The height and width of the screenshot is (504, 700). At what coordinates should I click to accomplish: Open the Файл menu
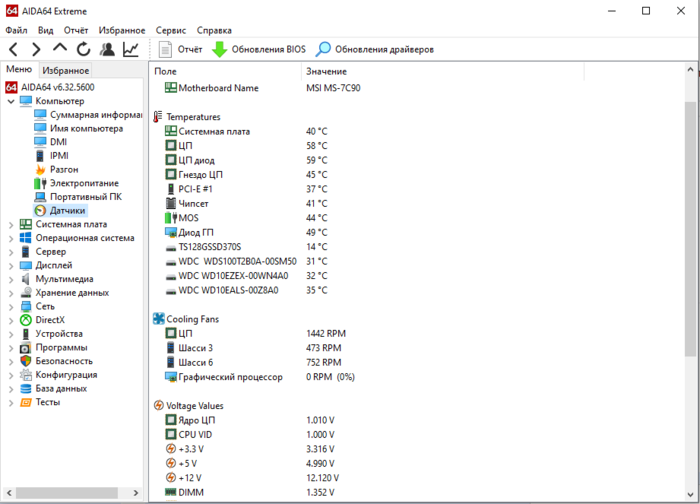16,30
